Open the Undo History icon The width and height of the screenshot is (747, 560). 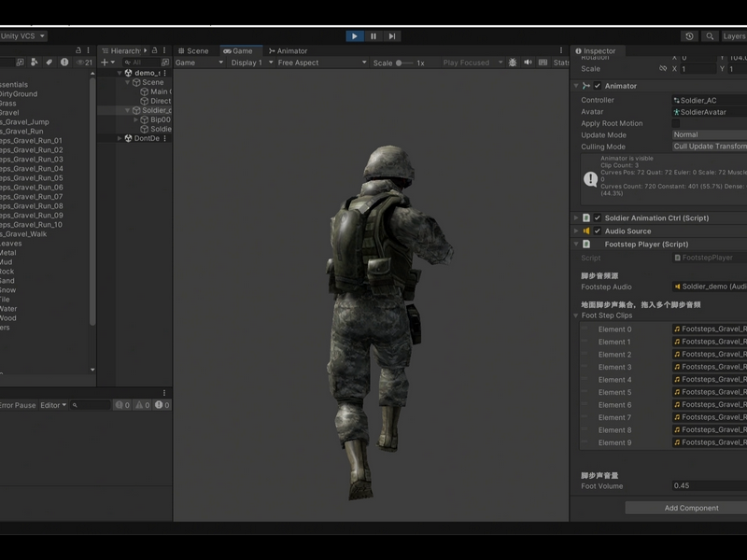pyautogui.click(x=689, y=36)
